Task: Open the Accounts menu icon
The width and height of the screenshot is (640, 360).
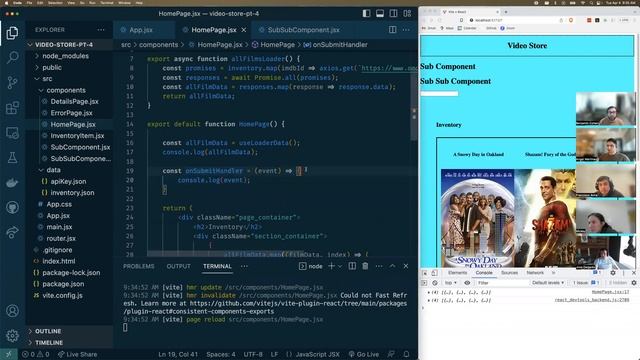Action: [x=12, y=311]
